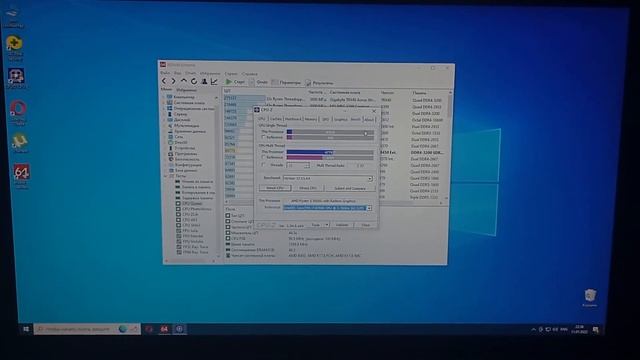Screen dimensions: 640x360
Task: Select Motherboard node in AIDA64 tree
Action: 186,103
